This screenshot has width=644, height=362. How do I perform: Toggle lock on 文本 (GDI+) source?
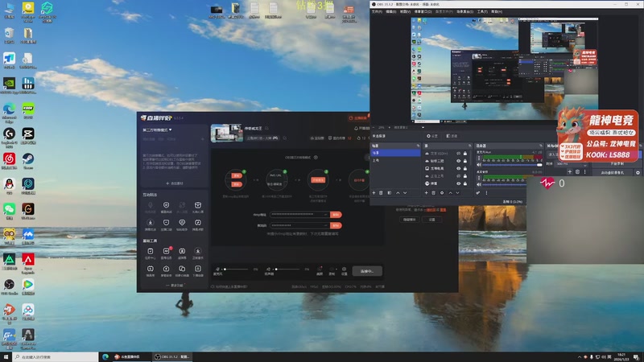[465, 153]
